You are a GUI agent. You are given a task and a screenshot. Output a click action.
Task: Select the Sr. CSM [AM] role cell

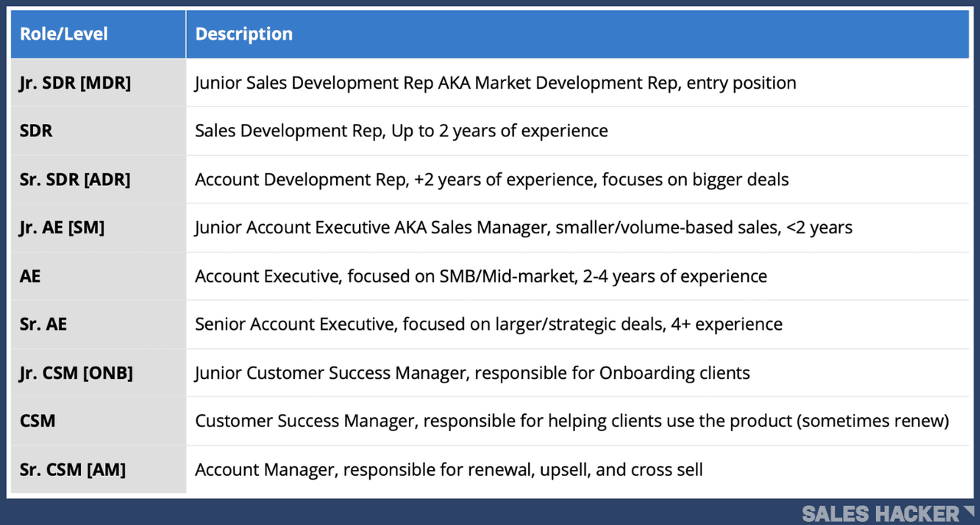[x=73, y=469]
